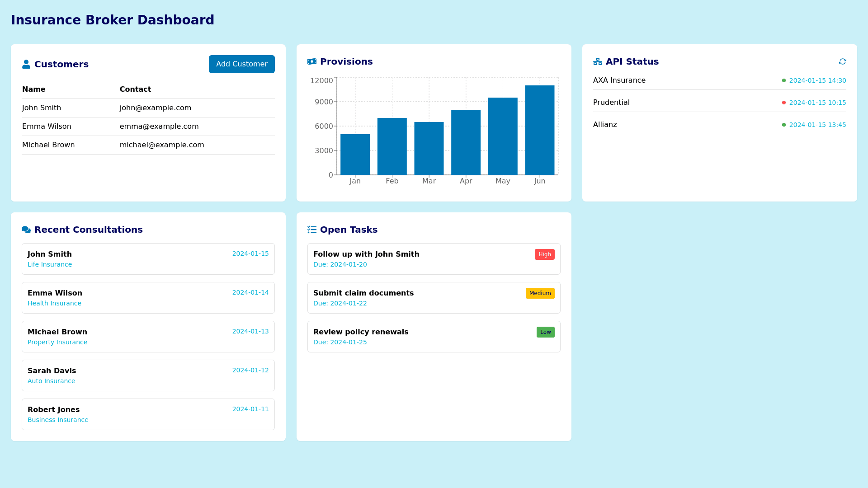Click Allianz timestamp 2024-01-15 13:45
868x488 pixels.
[x=817, y=125]
